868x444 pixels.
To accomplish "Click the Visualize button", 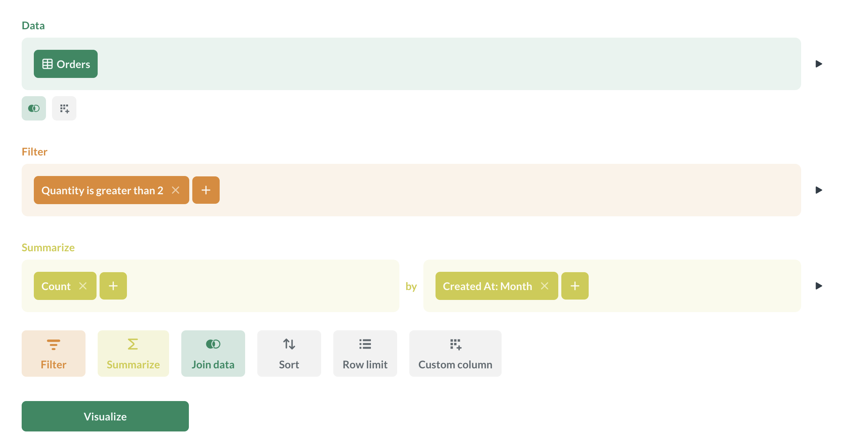I will 105,416.
